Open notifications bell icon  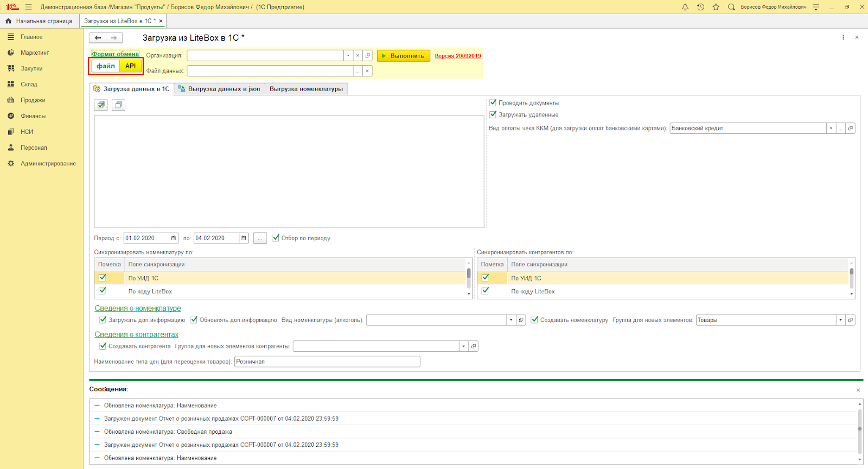(x=685, y=7)
